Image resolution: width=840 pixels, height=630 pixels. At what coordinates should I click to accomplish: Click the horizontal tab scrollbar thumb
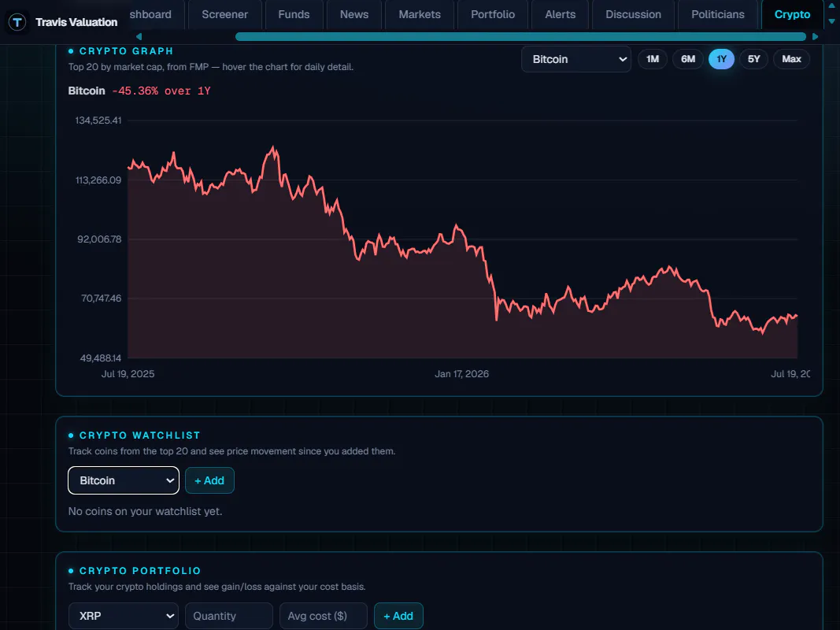coord(520,36)
